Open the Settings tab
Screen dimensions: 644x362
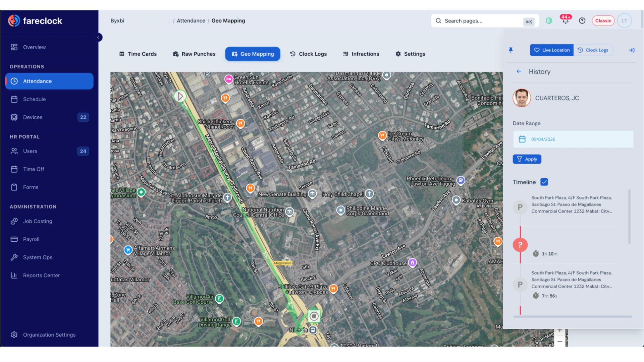pos(410,54)
